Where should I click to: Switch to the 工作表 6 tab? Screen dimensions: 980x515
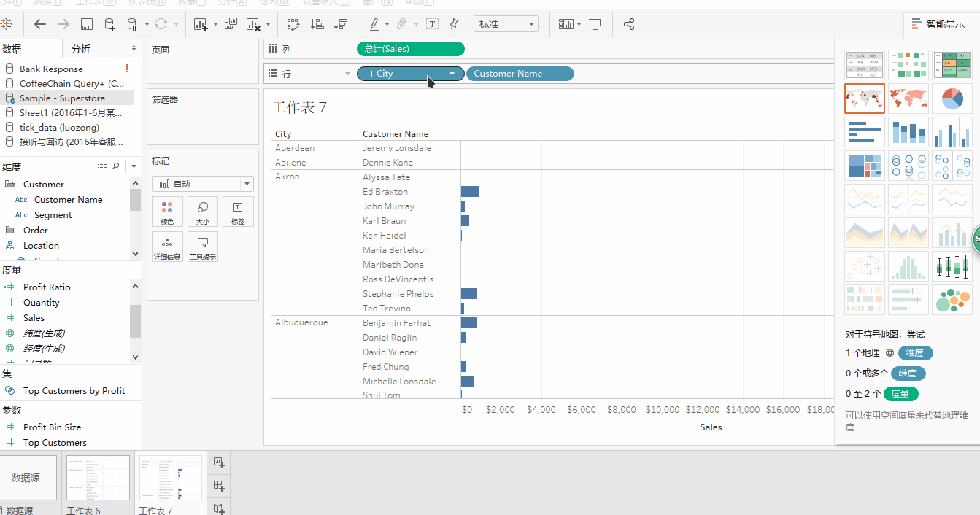(98, 478)
